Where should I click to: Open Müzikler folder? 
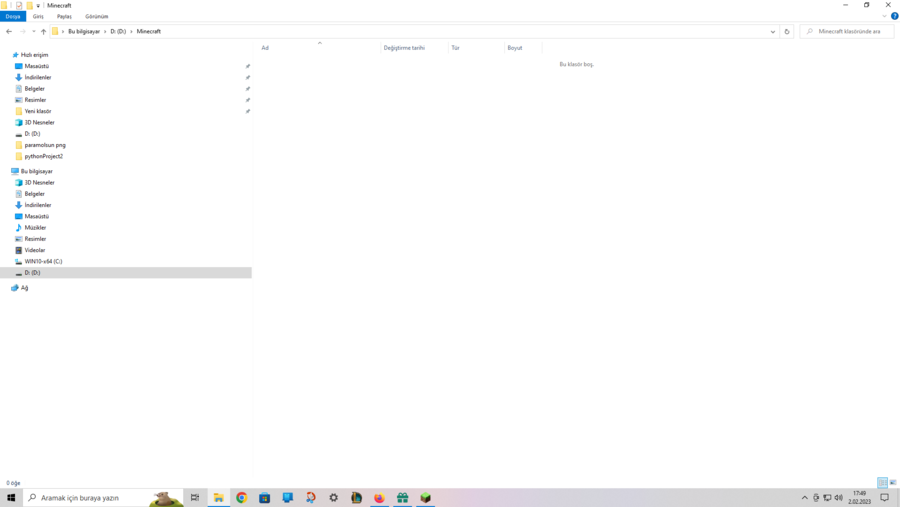point(35,228)
